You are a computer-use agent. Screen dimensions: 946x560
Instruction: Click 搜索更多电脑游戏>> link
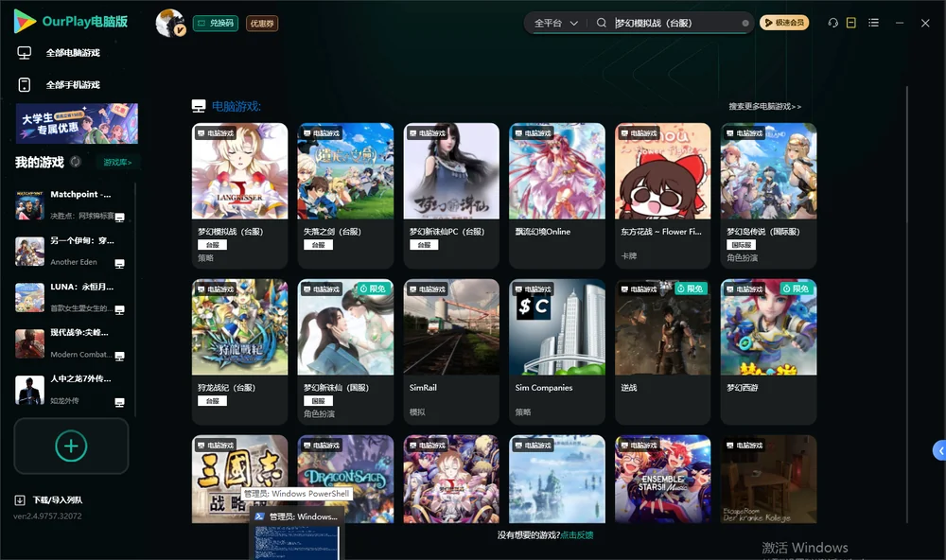(x=764, y=106)
